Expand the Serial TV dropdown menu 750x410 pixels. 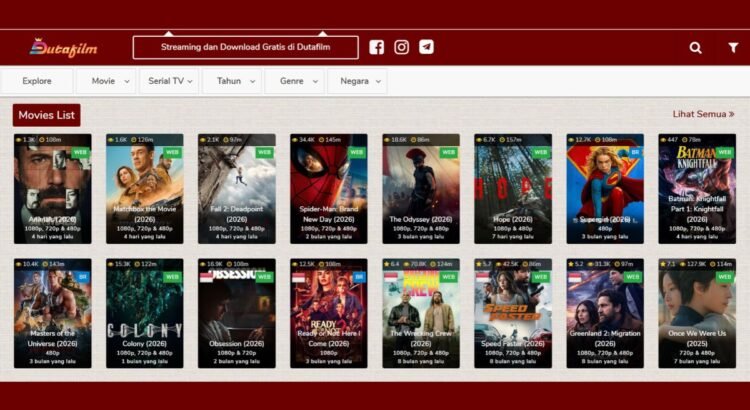click(169, 81)
